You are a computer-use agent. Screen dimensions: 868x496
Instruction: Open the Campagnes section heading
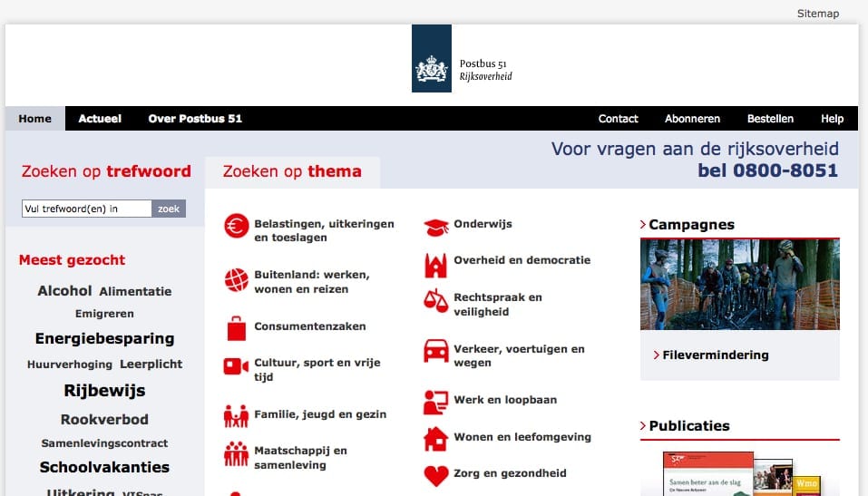pyautogui.click(x=691, y=224)
